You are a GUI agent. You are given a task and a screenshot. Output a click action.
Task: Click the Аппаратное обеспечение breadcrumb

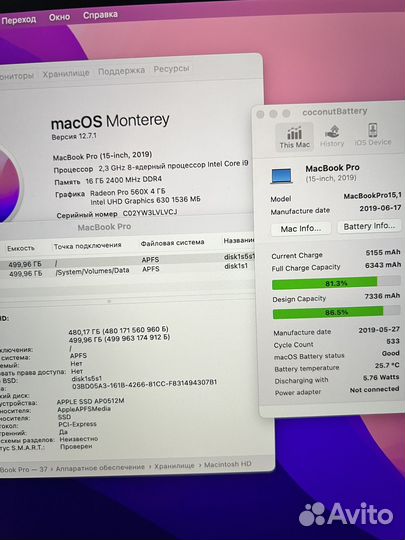100,468
